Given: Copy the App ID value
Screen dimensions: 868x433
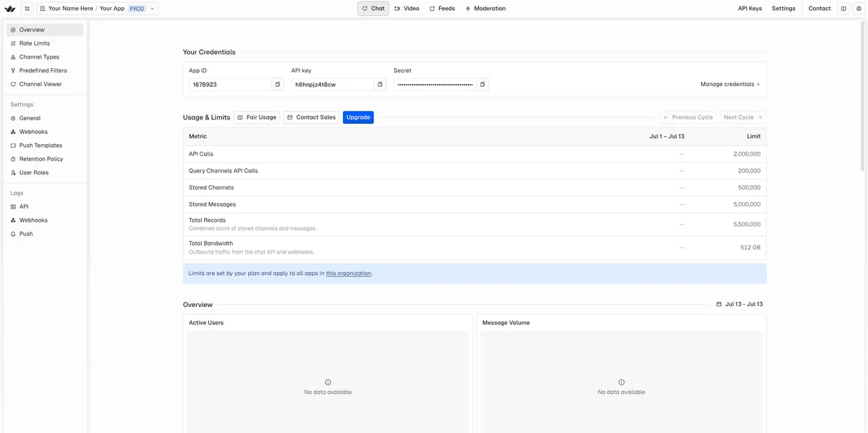Looking at the screenshot, I should click(x=278, y=85).
